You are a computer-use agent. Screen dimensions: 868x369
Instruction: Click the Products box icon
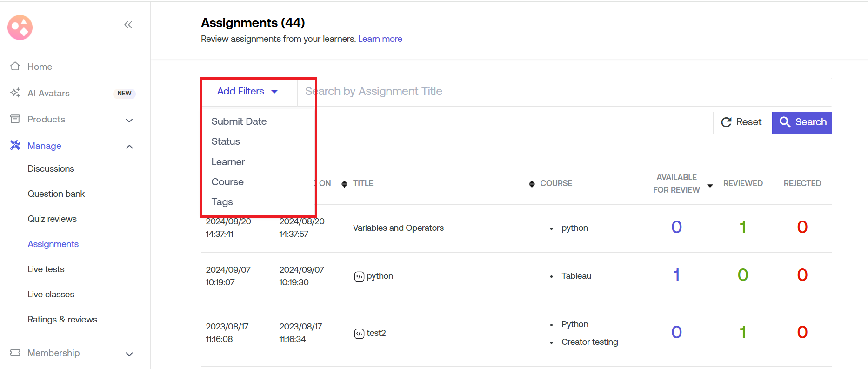click(15, 119)
